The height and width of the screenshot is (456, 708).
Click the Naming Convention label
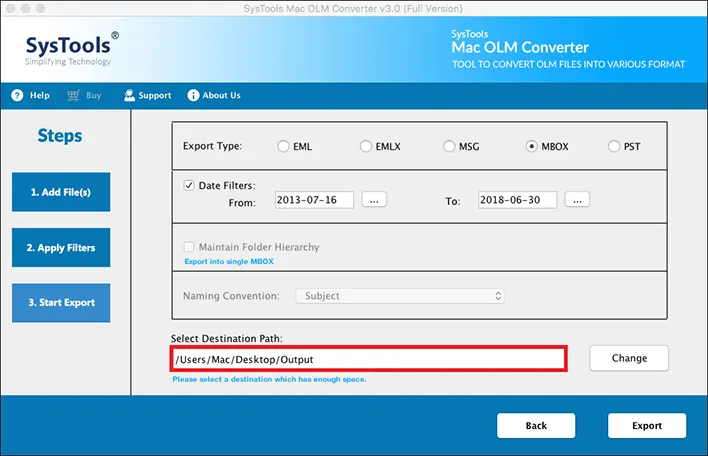coord(231,296)
